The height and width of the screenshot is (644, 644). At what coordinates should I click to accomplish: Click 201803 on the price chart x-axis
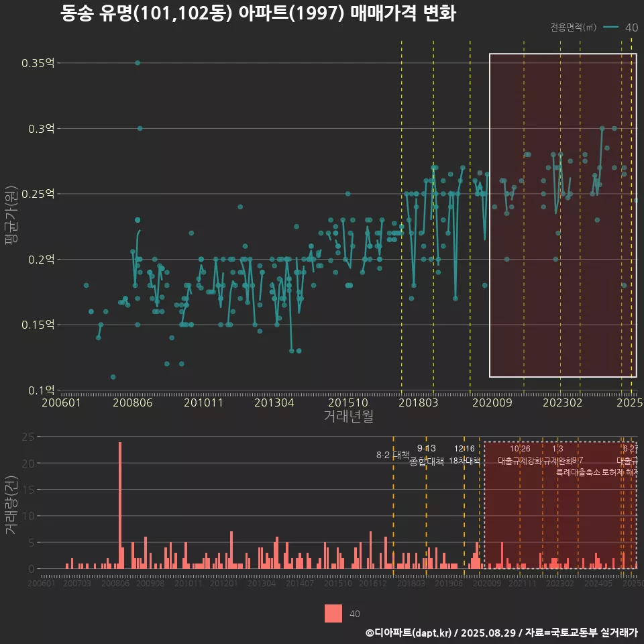click(418, 402)
